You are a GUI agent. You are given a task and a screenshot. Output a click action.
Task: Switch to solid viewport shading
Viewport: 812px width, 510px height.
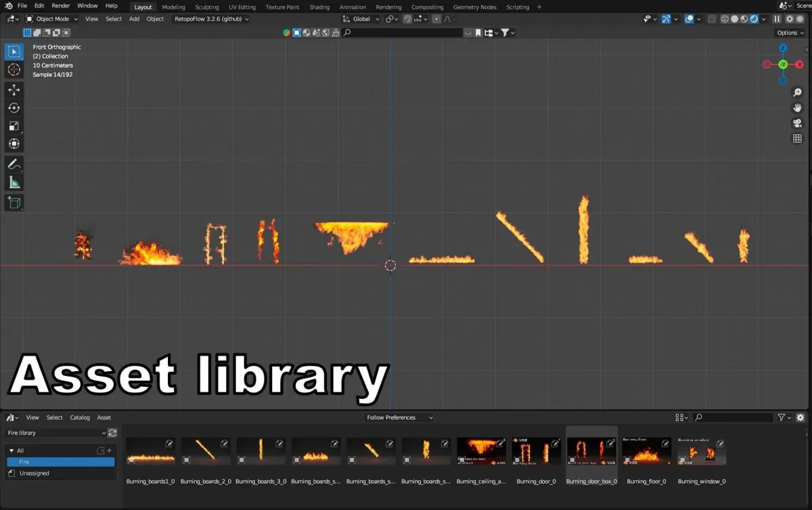pyautogui.click(x=734, y=19)
